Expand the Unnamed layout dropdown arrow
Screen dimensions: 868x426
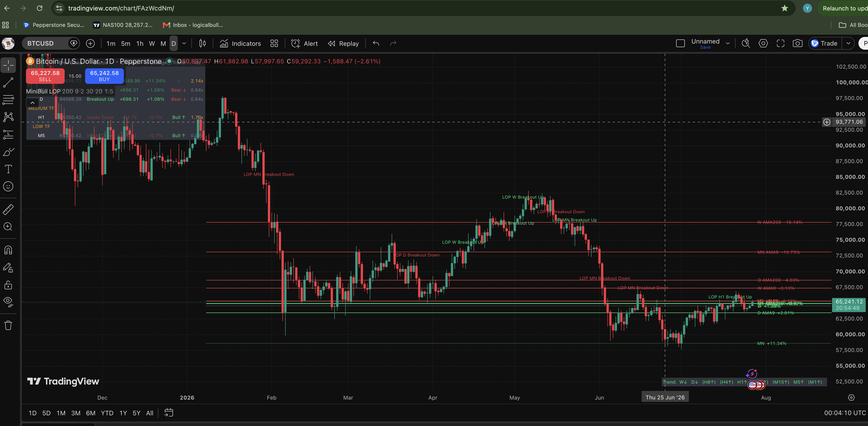click(728, 44)
